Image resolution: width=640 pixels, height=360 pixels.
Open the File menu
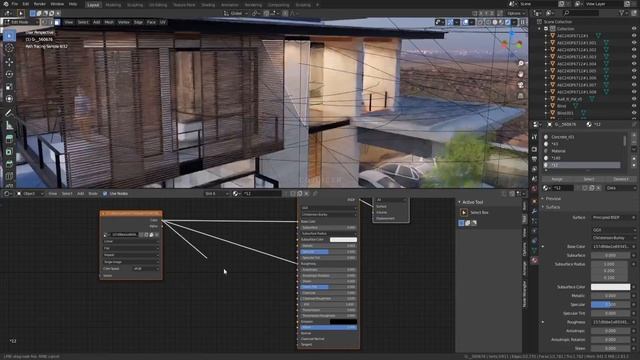pos(15,4)
